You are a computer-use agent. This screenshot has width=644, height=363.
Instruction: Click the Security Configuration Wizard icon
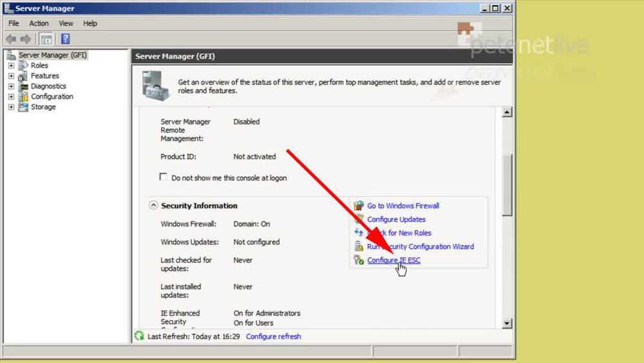click(x=359, y=246)
